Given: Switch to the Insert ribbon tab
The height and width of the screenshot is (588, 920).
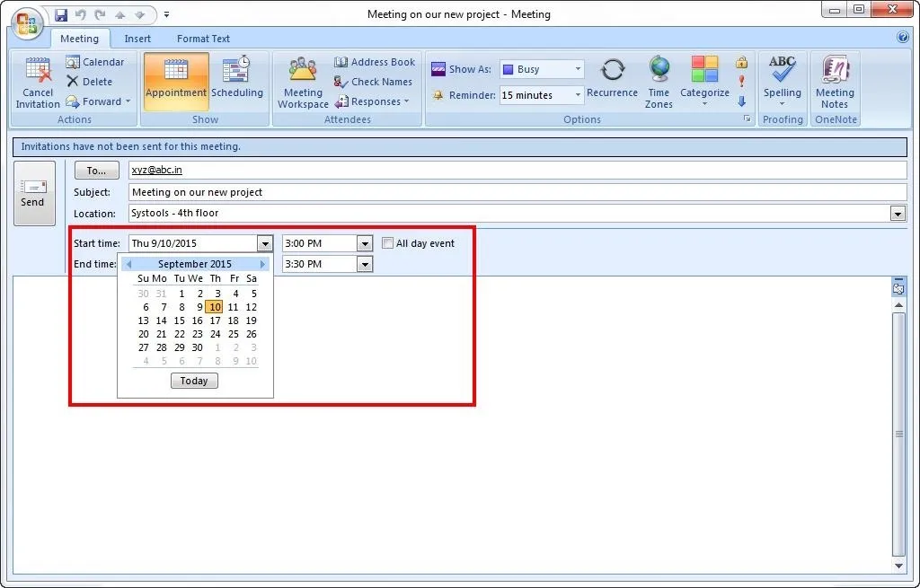Looking at the screenshot, I should (137, 39).
